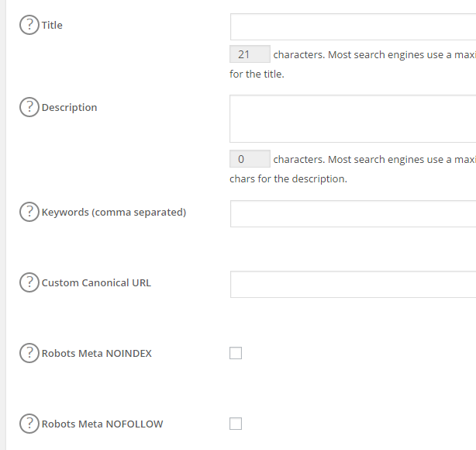The image size is (476, 450).
Task: Click the Keywords (comma separated) label
Action: point(113,212)
